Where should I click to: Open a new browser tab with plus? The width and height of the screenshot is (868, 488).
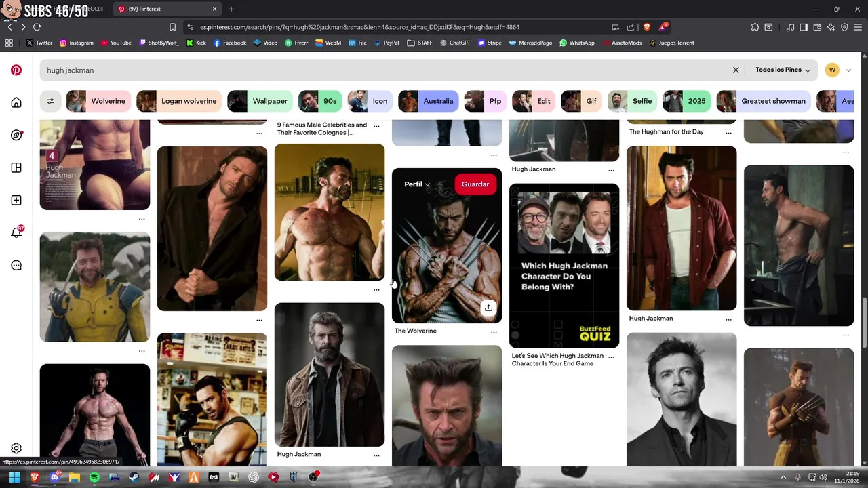click(x=231, y=9)
